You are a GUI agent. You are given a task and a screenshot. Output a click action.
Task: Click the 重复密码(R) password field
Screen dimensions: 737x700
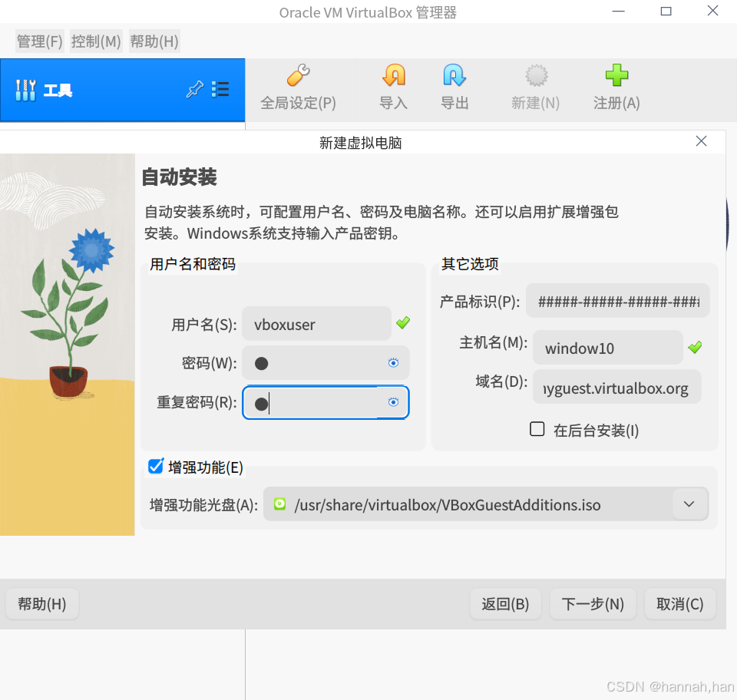coord(326,402)
